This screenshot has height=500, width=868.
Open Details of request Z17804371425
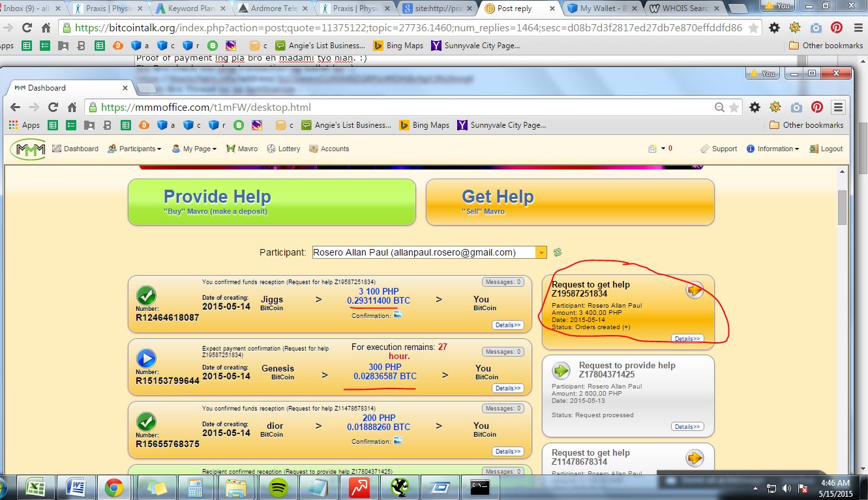point(687,426)
